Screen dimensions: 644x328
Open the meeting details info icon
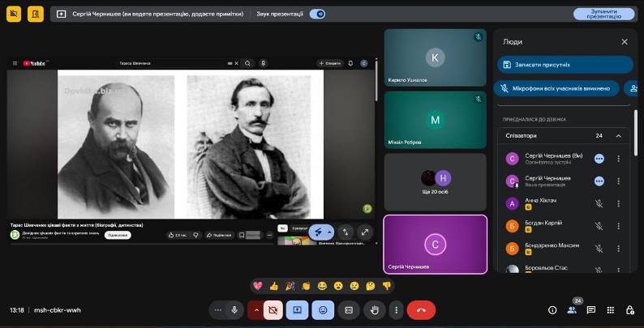click(552, 310)
